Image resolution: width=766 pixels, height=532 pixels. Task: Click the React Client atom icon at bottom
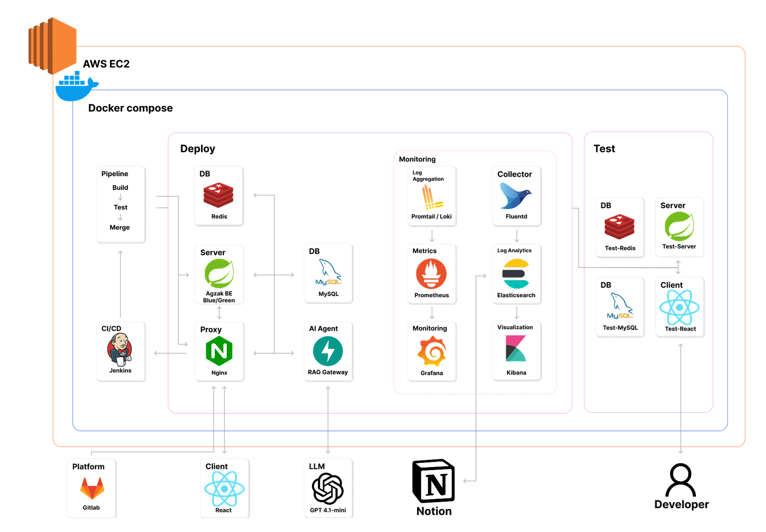click(x=224, y=489)
